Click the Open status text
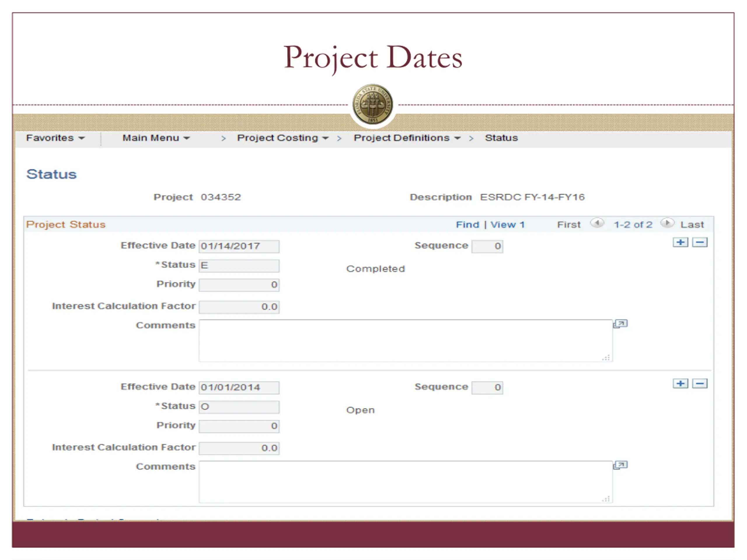 pos(360,410)
